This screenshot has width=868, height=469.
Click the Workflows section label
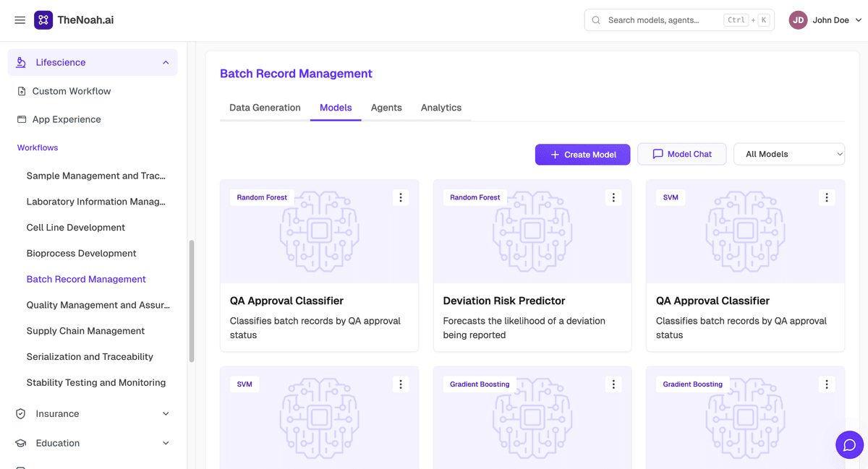pos(38,147)
